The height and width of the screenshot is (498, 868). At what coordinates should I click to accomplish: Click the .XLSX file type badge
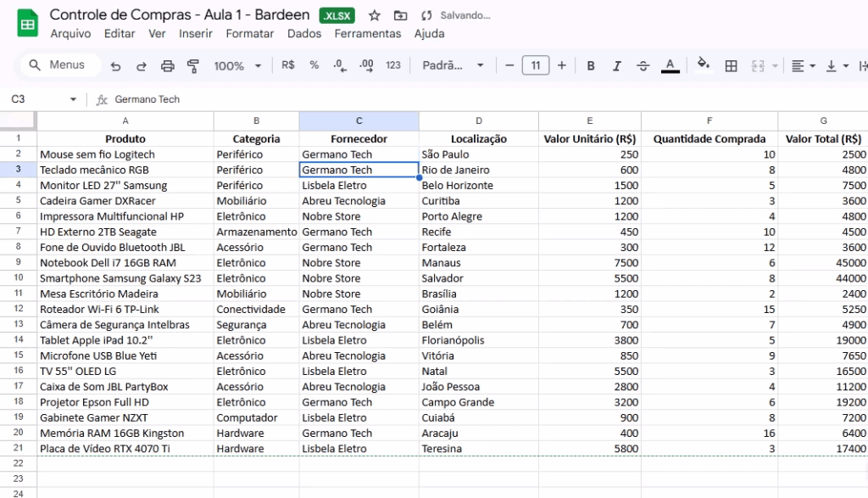[337, 15]
